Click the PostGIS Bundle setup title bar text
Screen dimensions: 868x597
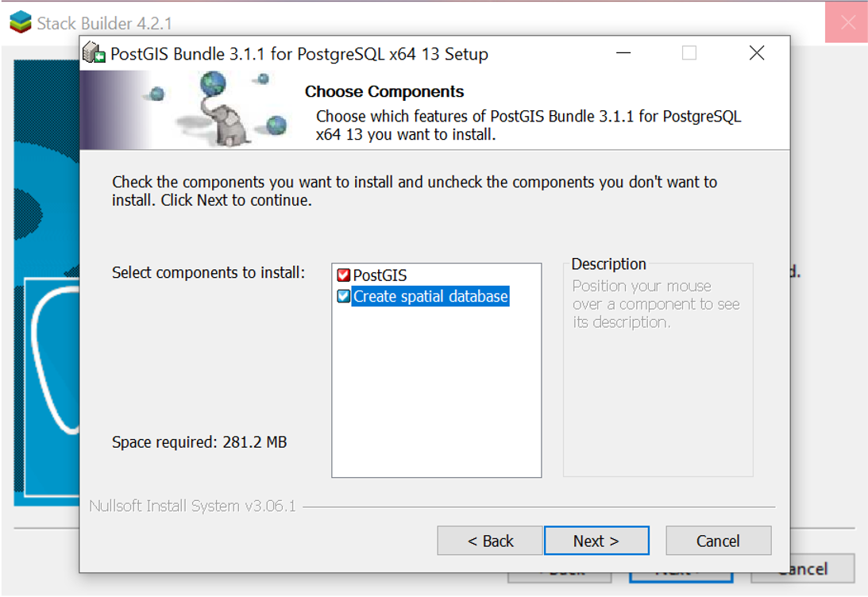(299, 54)
